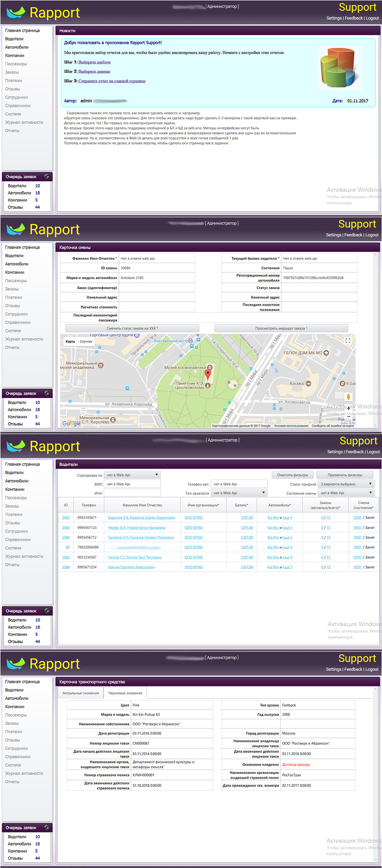Viewport: 382px width, 868px height.
Task: Zoom in the map with the plus button
Action: (x=348, y=408)
